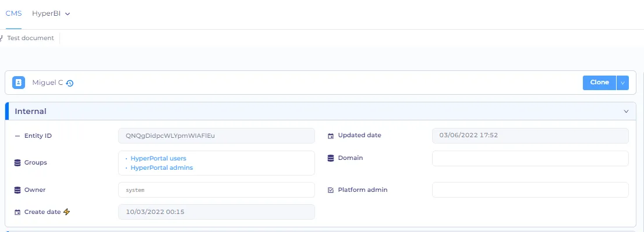Click the Groups label
Image resolution: width=644 pixels, height=232 pixels.
36,163
